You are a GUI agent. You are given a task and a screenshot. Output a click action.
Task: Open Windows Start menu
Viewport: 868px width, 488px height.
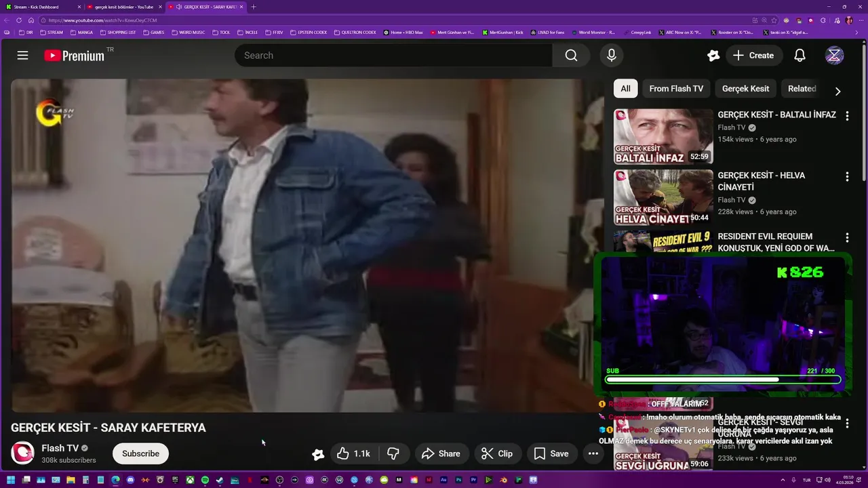tap(11, 481)
